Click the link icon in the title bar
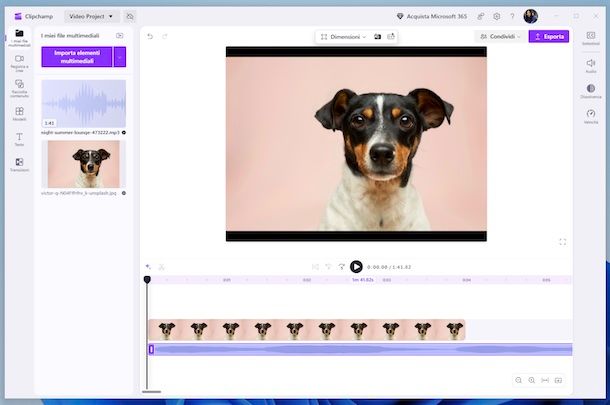Viewport: 610px width, 405px height. pos(481,16)
